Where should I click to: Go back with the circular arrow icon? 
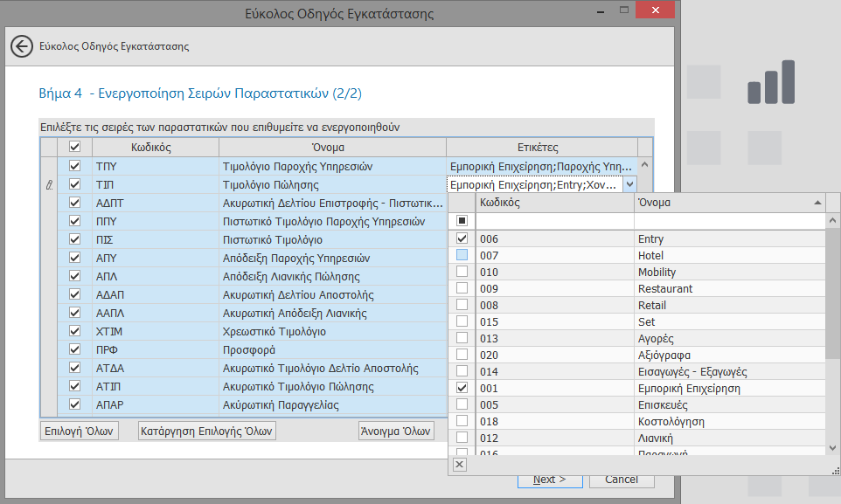pos(22,46)
